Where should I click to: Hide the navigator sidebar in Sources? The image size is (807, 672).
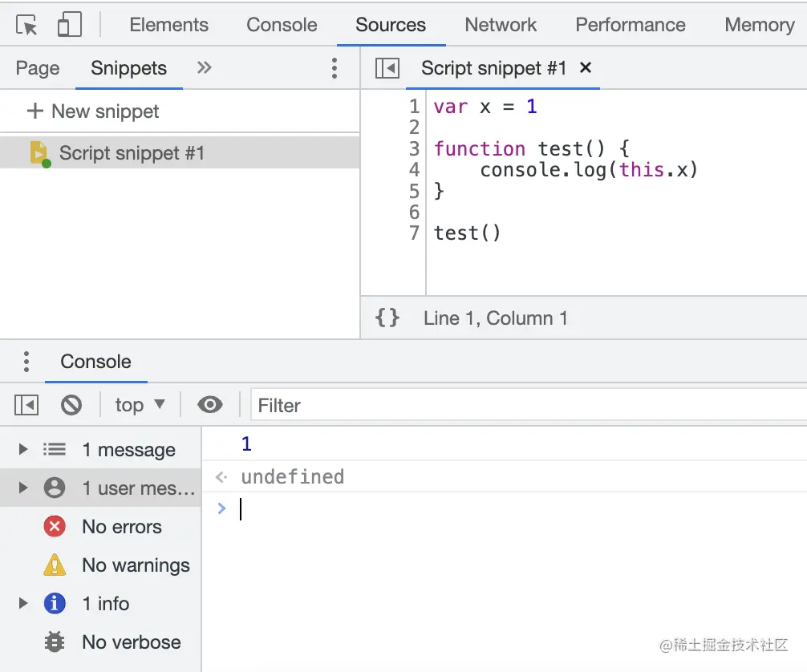click(387, 68)
